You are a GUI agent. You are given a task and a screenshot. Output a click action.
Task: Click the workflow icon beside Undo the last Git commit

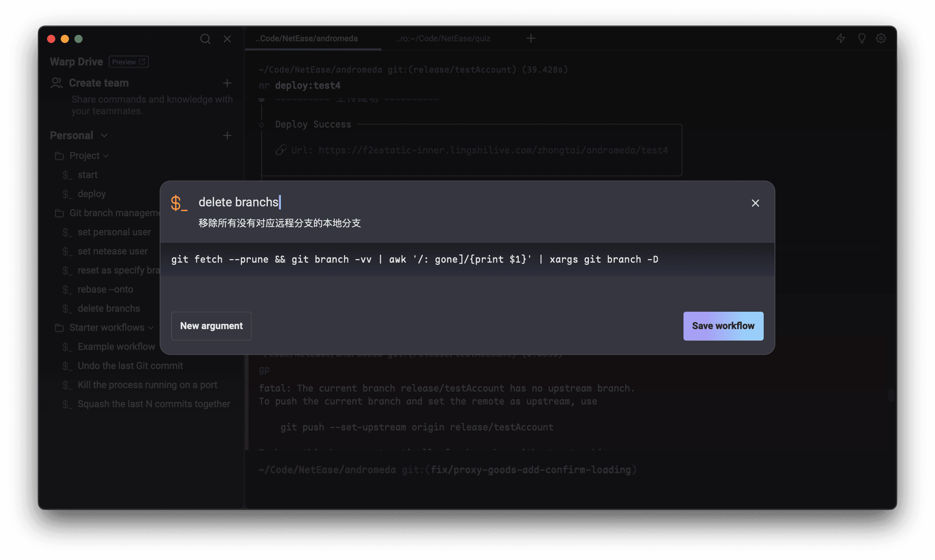coord(67,366)
